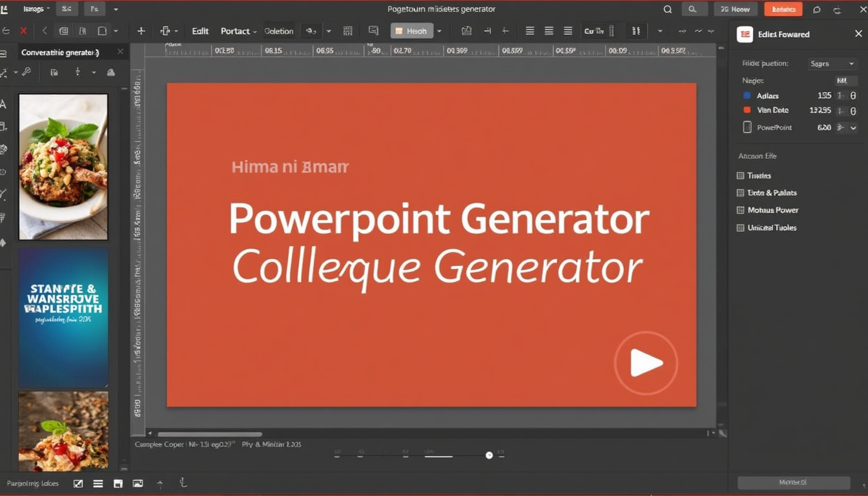Click the plus add icon in toolbar

click(141, 31)
